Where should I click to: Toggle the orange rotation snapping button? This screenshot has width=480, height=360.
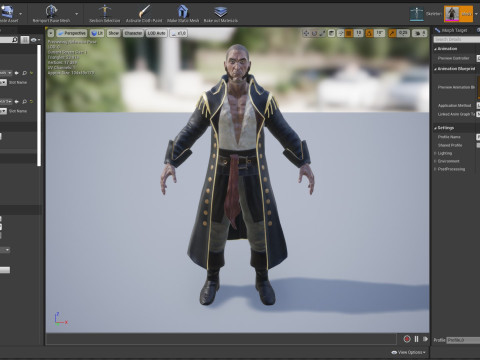369,33
